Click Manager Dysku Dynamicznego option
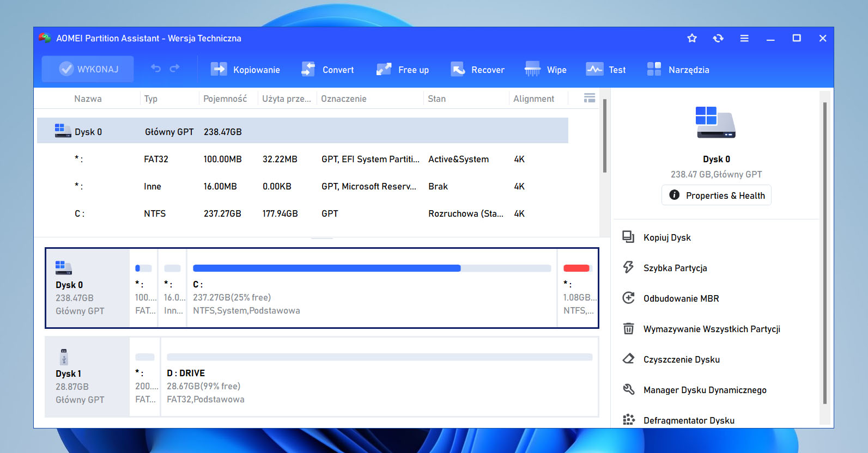This screenshot has height=453, width=868. (x=705, y=390)
